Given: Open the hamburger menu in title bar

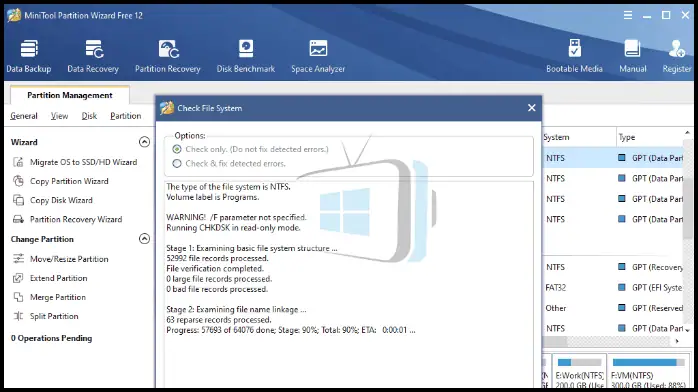Looking at the screenshot, I should tap(628, 15).
